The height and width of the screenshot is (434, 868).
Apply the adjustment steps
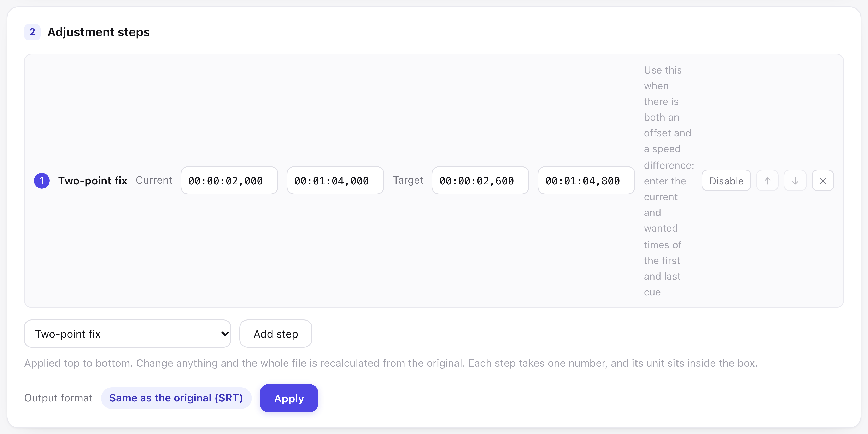(289, 398)
